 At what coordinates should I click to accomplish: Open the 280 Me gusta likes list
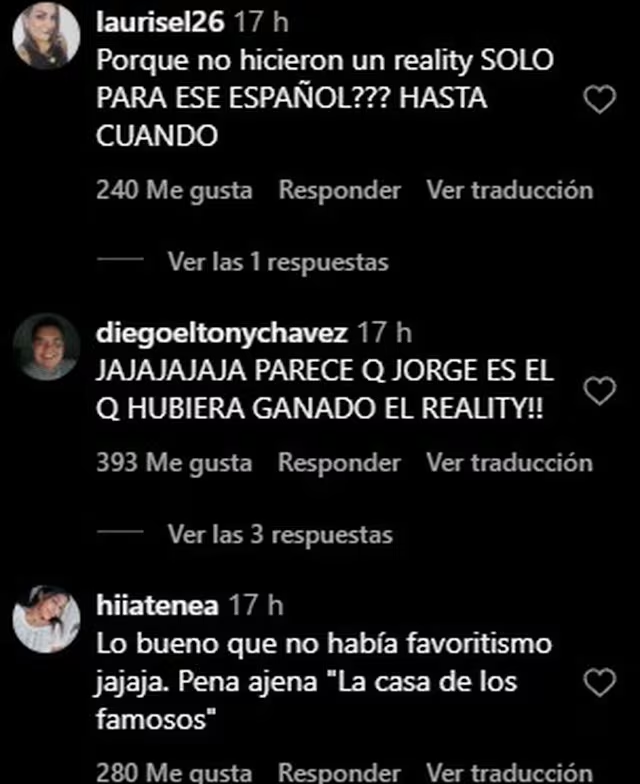tap(174, 772)
